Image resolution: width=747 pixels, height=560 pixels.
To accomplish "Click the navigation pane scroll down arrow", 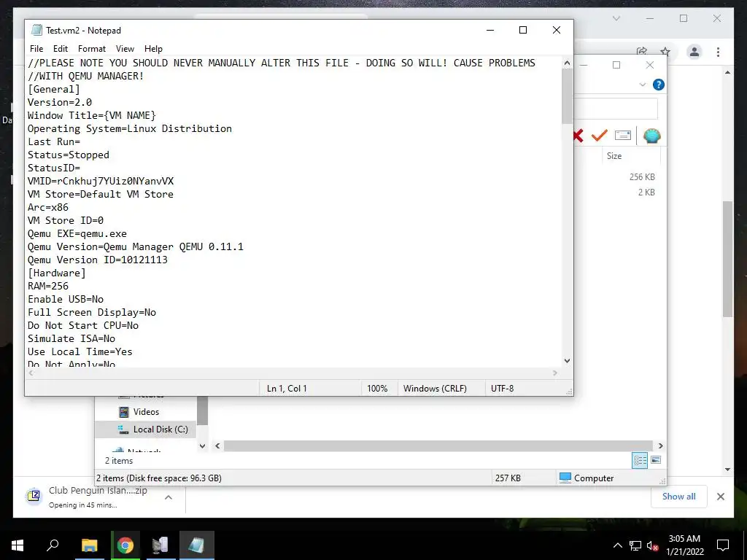I will (x=202, y=446).
